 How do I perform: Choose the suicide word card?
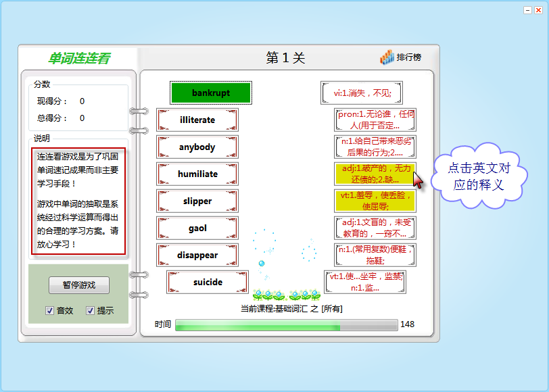tap(208, 282)
